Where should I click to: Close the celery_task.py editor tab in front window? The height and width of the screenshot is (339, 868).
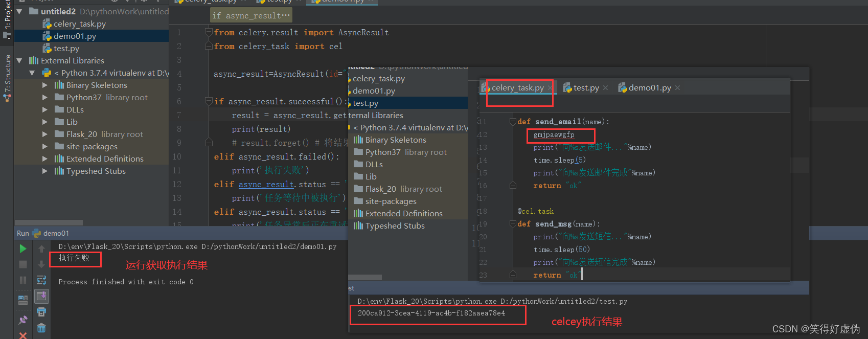tap(550, 88)
